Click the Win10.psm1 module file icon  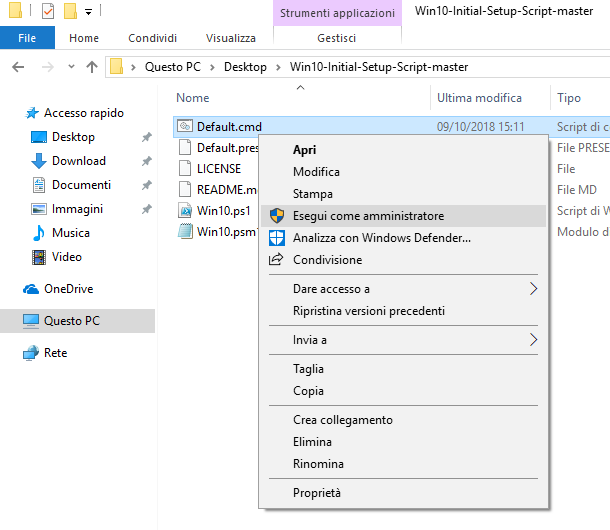[x=185, y=232]
